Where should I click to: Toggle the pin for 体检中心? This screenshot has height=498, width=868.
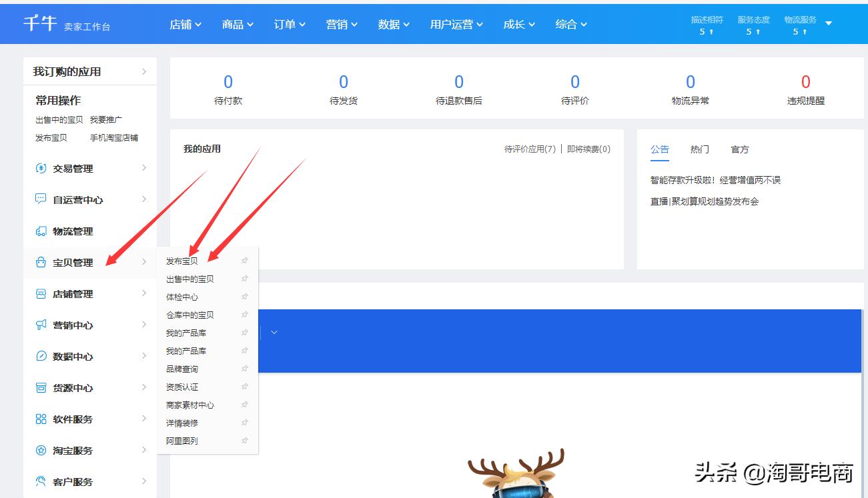(244, 297)
